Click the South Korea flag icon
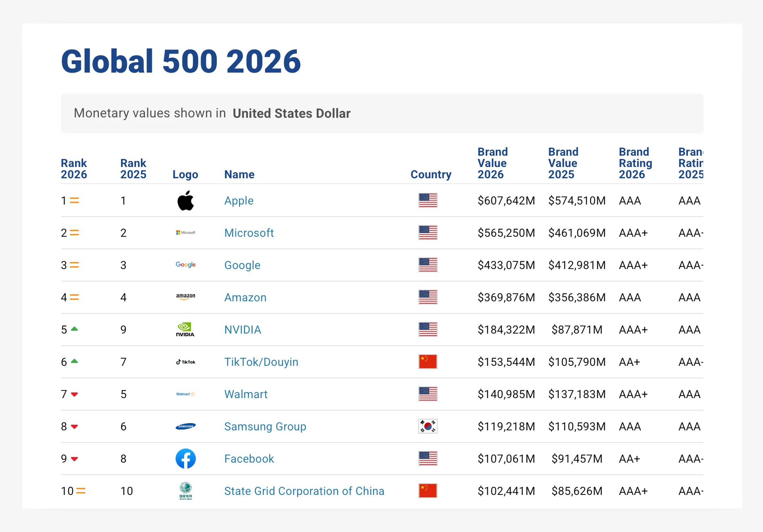This screenshot has height=532, width=763. (x=428, y=426)
